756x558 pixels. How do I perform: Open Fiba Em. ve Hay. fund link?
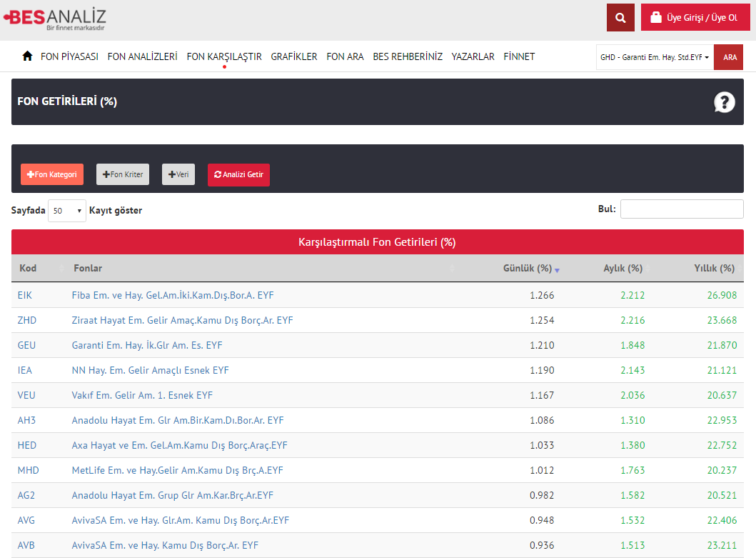point(173,295)
